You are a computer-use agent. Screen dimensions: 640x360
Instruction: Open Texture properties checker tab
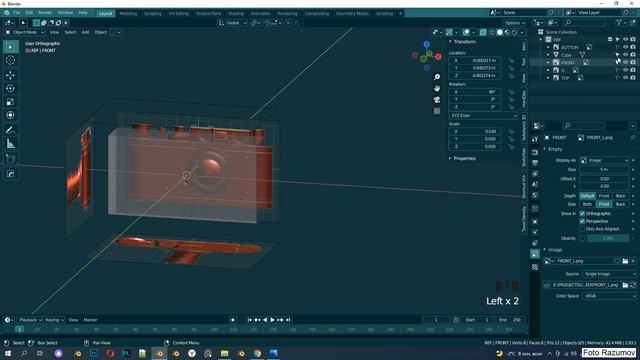(x=535, y=267)
